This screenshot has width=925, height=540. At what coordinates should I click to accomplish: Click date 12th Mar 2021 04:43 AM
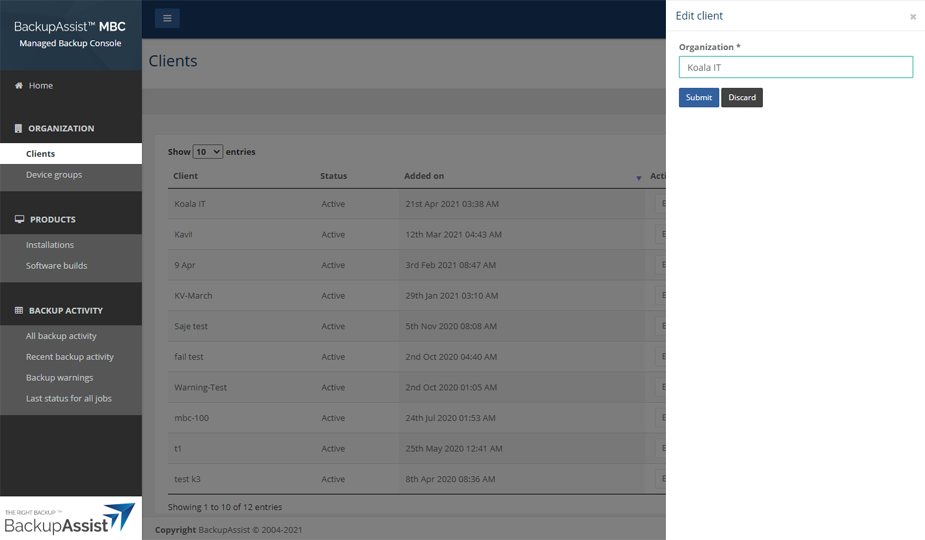[x=453, y=234]
